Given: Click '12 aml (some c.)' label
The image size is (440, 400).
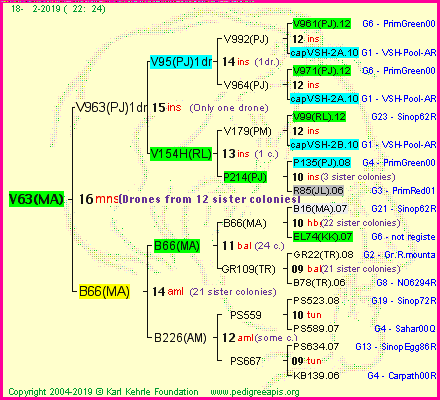Looking at the screenshot, I should pyautogui.click(x=260, y=338).
